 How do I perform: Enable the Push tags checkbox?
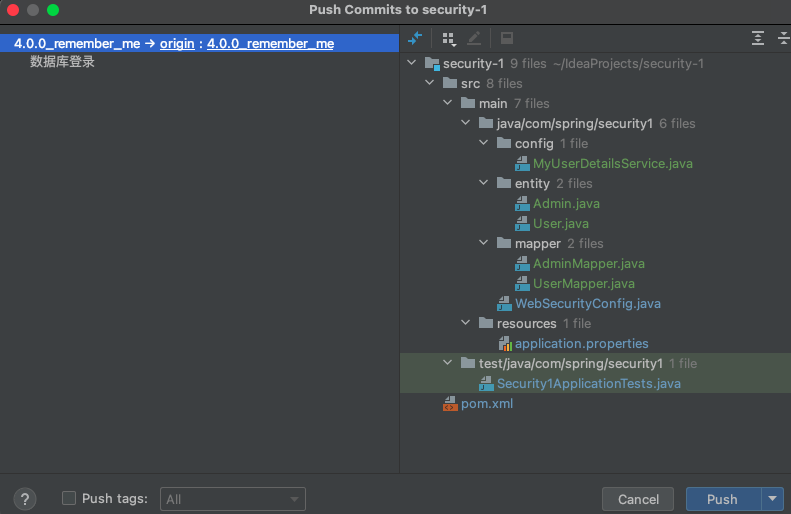(69, 498)
